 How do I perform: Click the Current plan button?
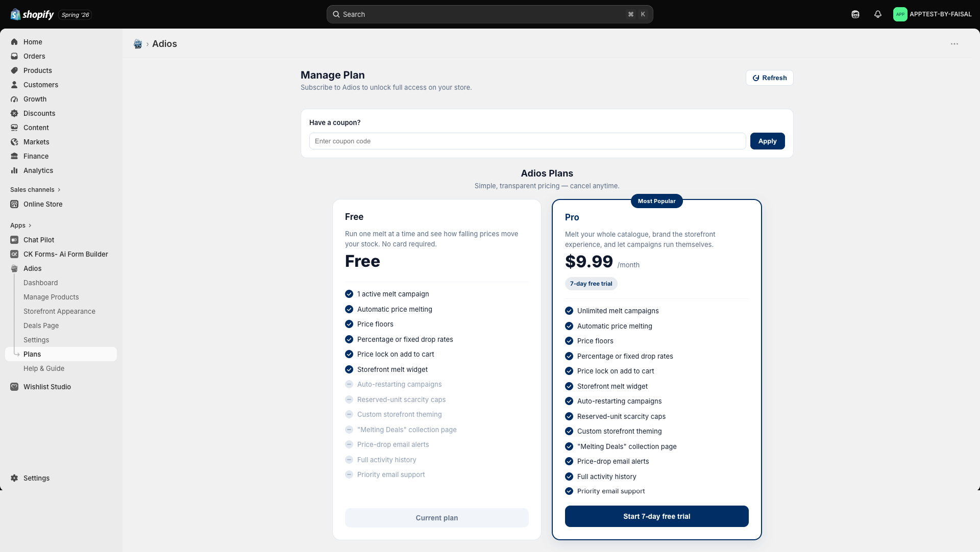click(437, 518)
